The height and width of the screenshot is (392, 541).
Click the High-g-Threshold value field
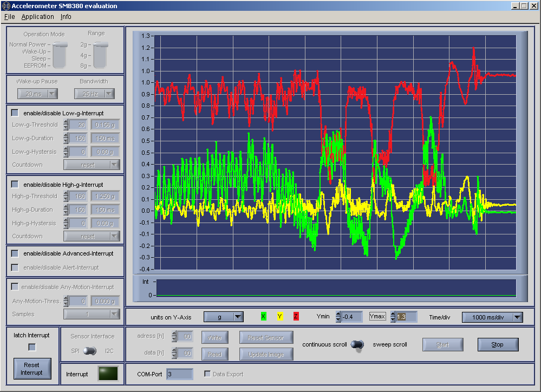(x=77, y=196)
